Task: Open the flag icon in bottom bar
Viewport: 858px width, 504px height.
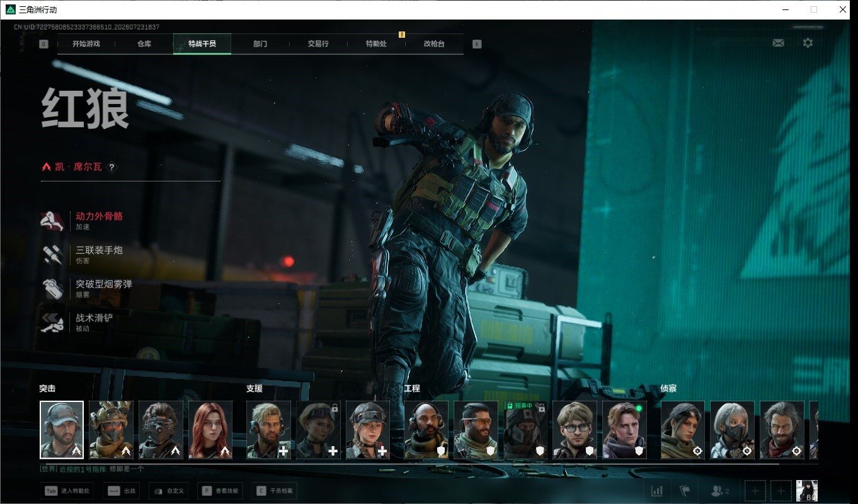Action: tap(685, 491)
